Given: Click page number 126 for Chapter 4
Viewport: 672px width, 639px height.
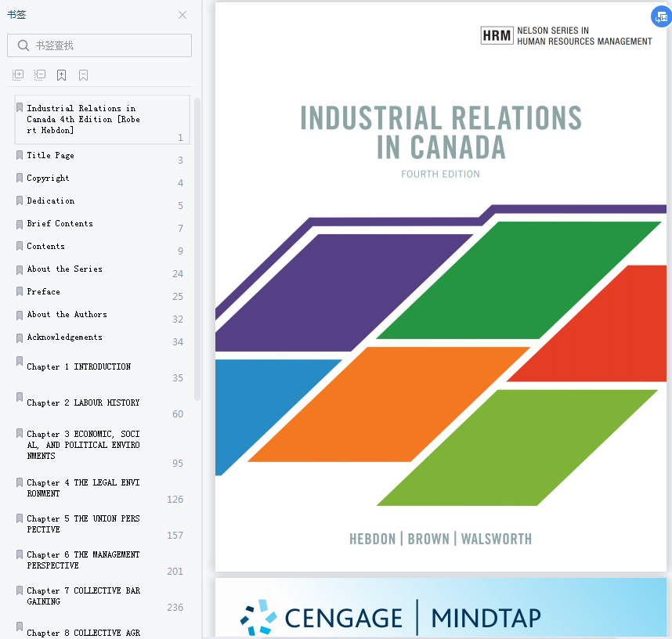Looking at the screenshot, I should (x=175, y=500).
